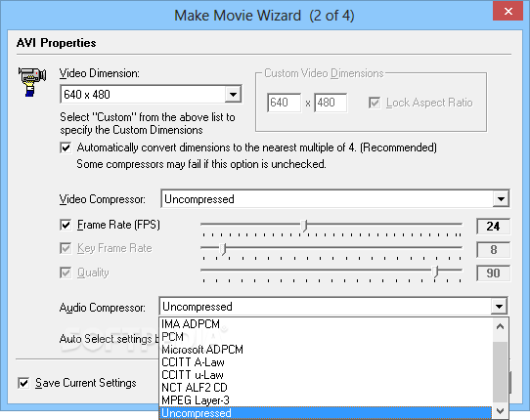Image resolution: width=530 pixels, height=420 pixels.
Task: Click the Key Frame Rate slider thumb
Action: pyautogui.click(x=223, y=249)
